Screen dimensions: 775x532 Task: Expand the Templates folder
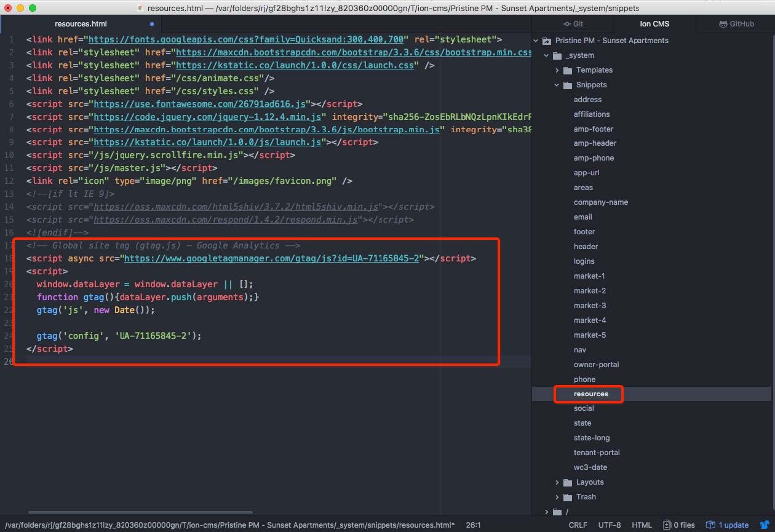click(x=557, y=70)
